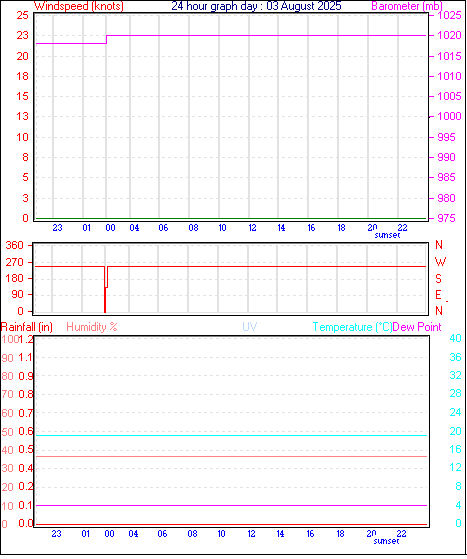Screen dimensions: 467x559
Task: Click the W compass label
Action: (x=440, y=262)
